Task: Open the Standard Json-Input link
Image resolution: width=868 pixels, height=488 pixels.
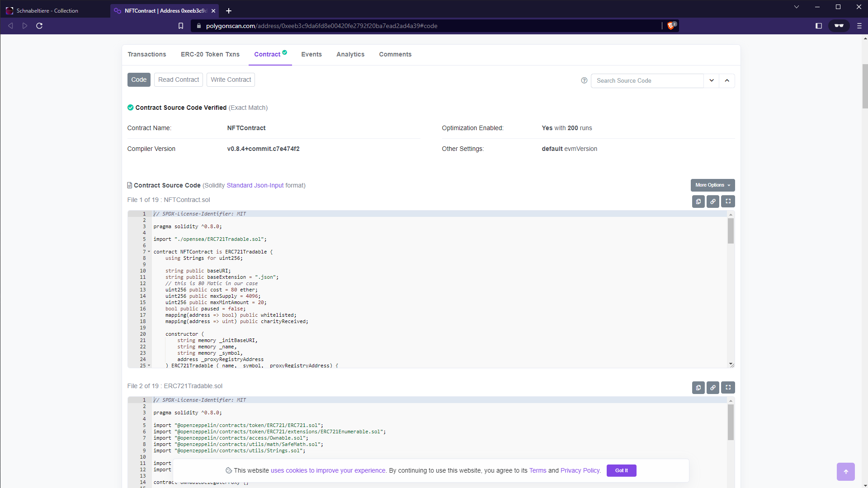Action: 255,185
